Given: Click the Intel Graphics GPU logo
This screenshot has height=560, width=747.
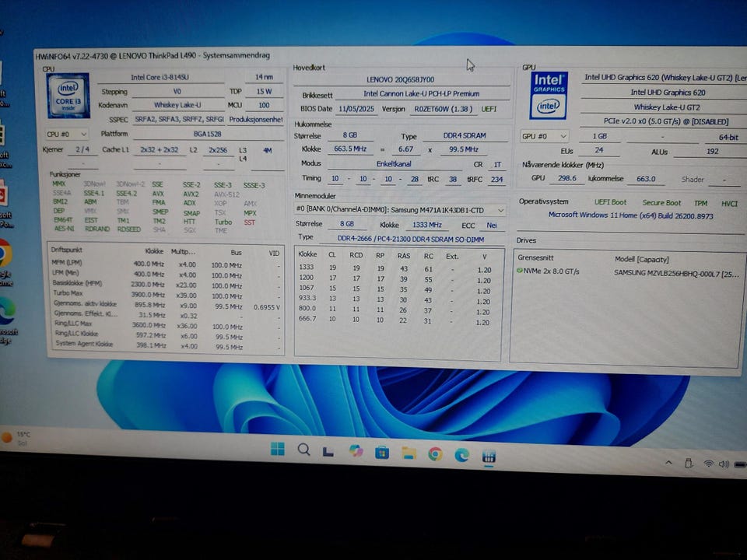Looking at the screenshot, I should coord(549,95).
